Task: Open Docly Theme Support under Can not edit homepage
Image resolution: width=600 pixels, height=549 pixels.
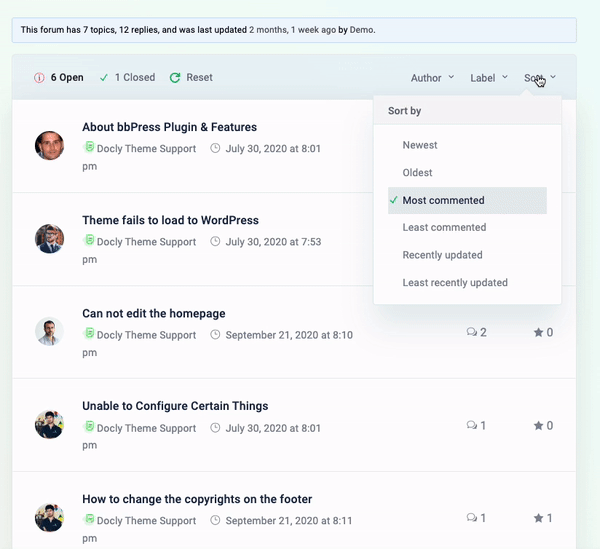Action: pyautogui.click(x=146, y=335)
